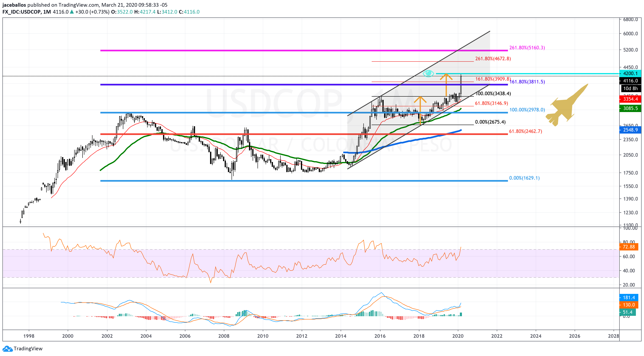Click the black 4116.0 current price label
The width and height of the screenshot is (644, 356).
(x=630, y=81)
